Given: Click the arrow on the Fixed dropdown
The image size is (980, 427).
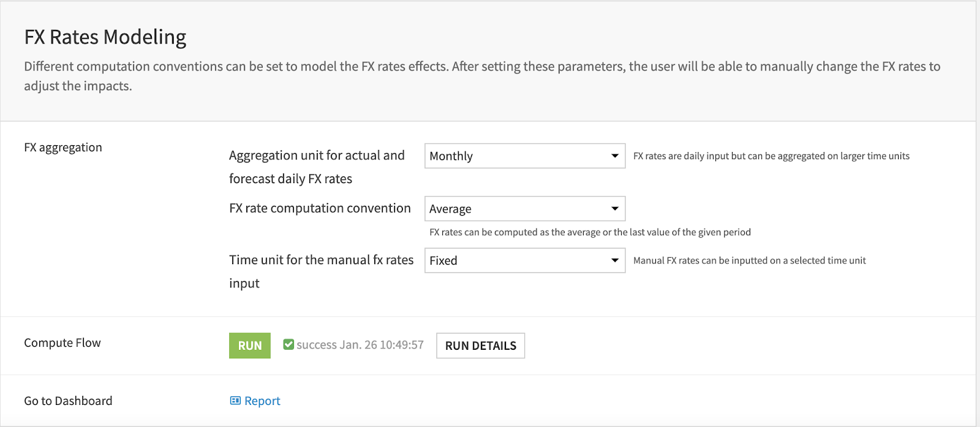Looking at the screenshot, I should [x=614, y=260].
